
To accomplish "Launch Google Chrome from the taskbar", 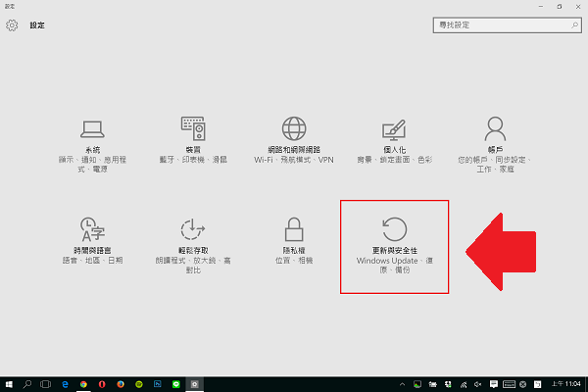I will tap(83, 383).
